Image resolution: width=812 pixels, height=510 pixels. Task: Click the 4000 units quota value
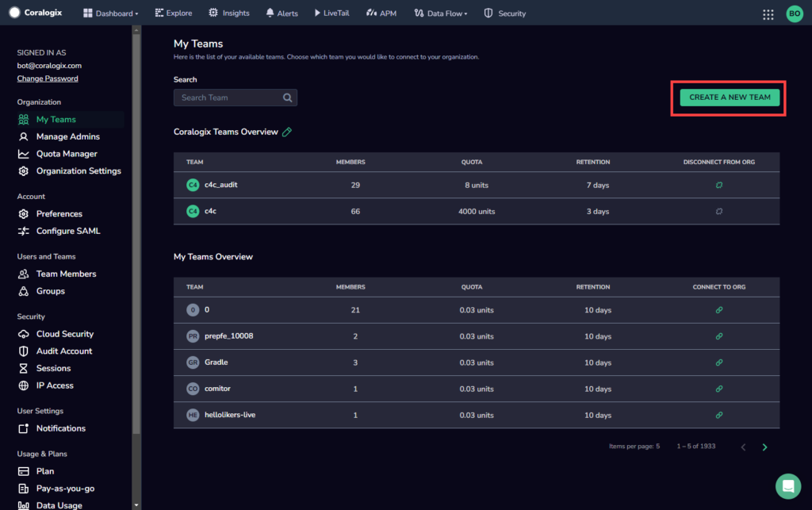pos(477,211)
